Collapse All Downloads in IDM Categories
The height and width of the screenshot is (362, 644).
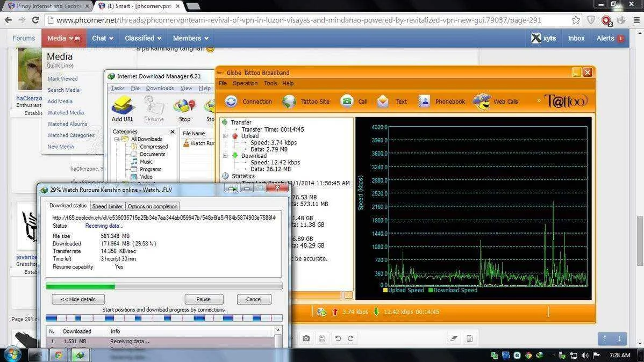click(x=117, y=139)
